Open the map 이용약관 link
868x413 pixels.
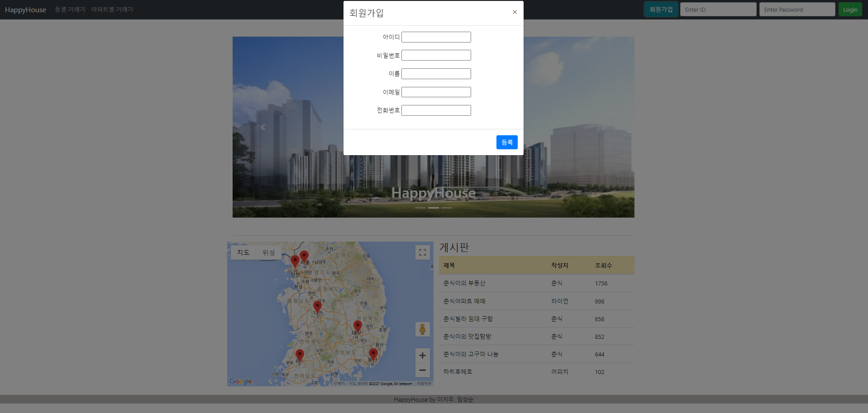tap(424, 384)
